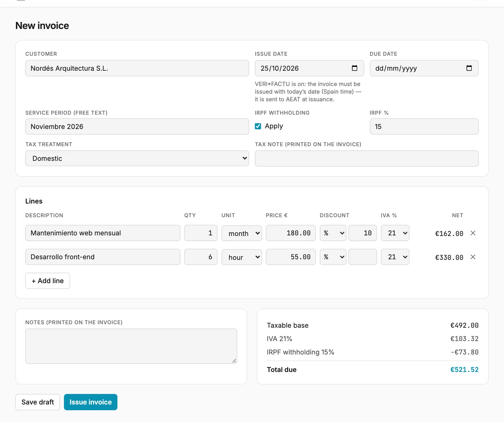Open the Tax Treatment dropdown
The image size is (504, 422).
point(137,158)
